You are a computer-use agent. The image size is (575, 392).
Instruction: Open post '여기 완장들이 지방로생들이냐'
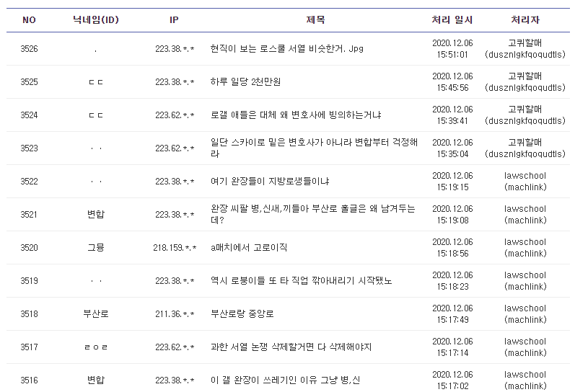270,182
